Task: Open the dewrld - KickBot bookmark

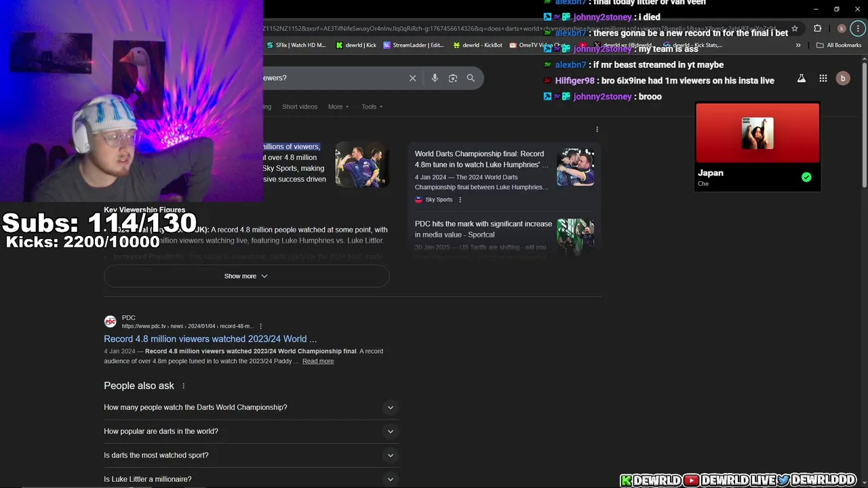Action: [x=478, y=45]
